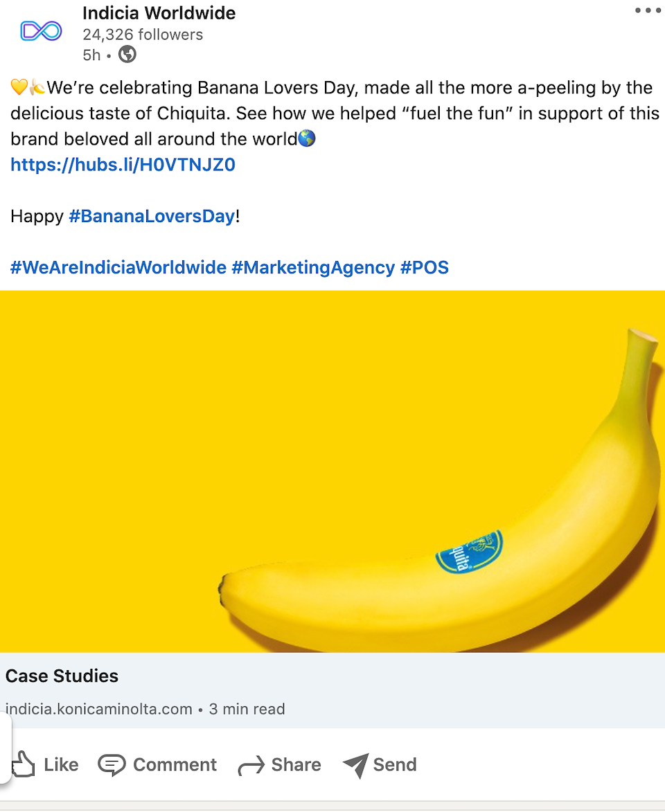This screenshot has width=665, height=812.
Task: Open the Case Studies article title
Action: [62, 676]
